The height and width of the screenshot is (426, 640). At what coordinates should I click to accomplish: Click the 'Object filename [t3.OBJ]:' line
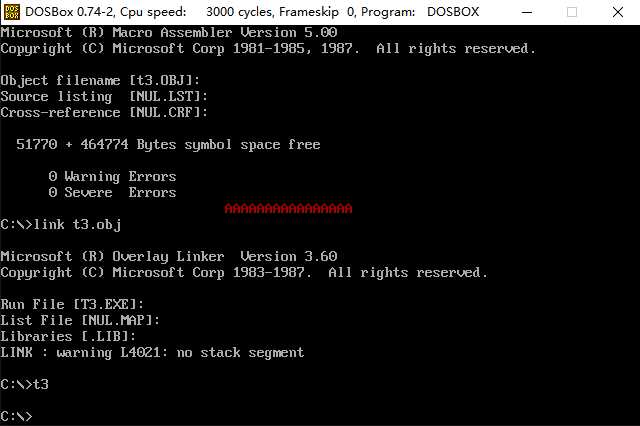(x=100, y=80)
